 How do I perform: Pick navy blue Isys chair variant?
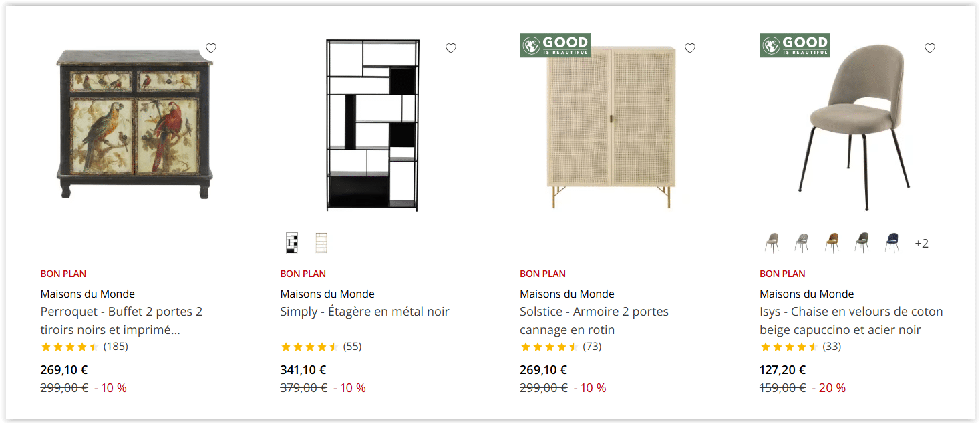[892, 243]
